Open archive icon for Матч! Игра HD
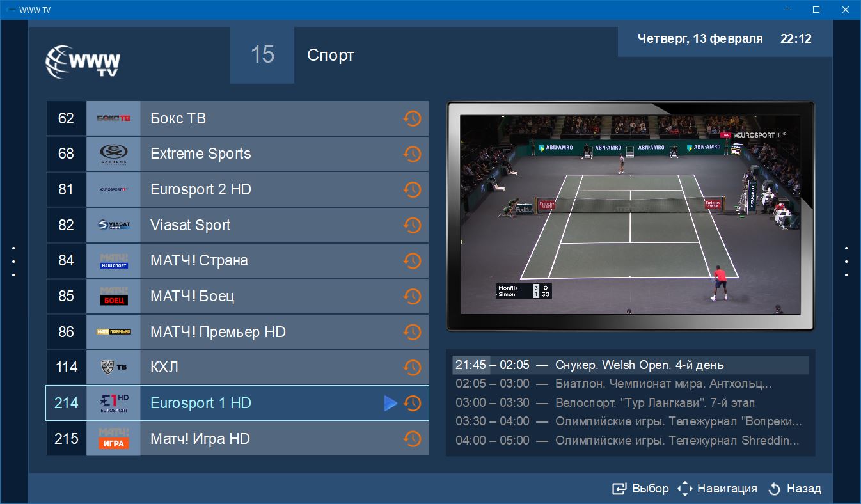Screen dimensions: 861x504 tap(413, 439)
